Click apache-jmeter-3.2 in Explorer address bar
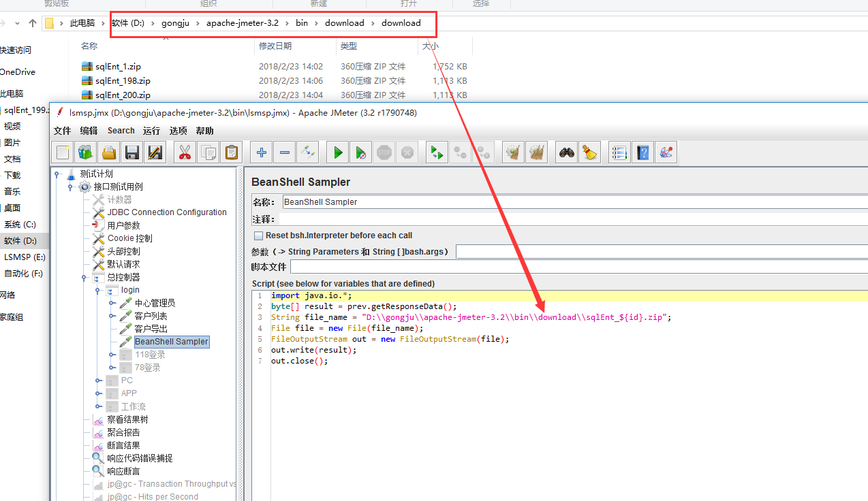 pyautogui.click(x=243, y=22)
